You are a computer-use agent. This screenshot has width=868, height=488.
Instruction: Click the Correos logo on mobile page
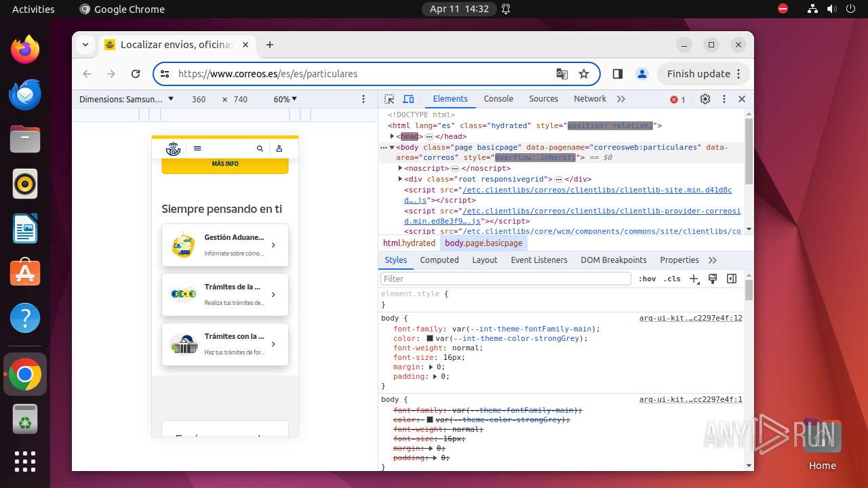click(174, 148)
